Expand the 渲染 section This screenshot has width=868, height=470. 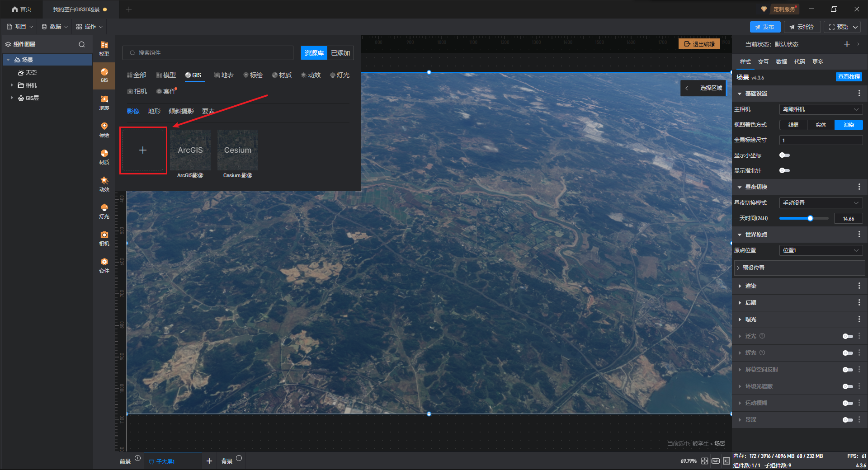[x=751, y=286]
